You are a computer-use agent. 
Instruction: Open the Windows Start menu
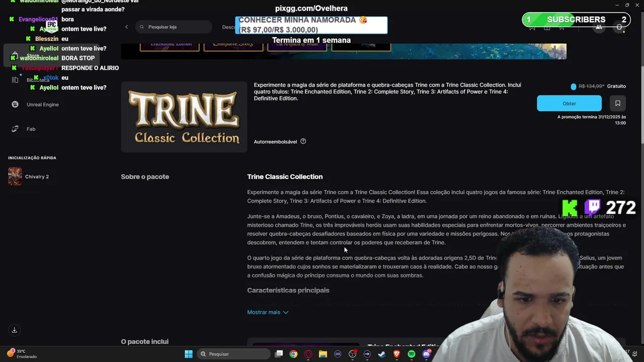pyautogui.click(x=189, y=354)
